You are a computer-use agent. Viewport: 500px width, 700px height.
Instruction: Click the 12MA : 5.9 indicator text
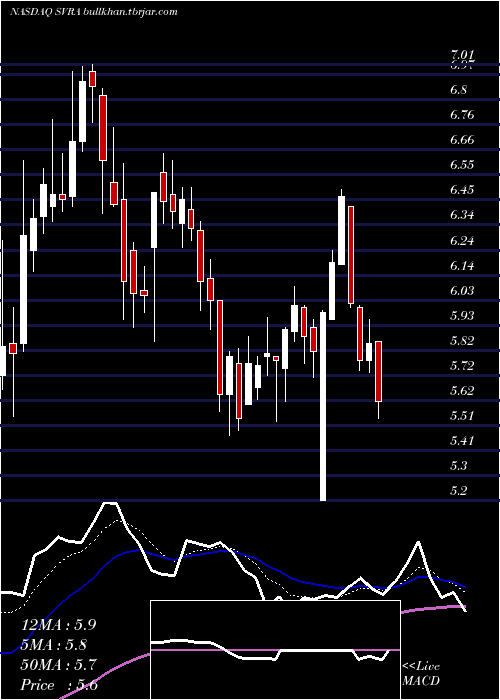coord(58,625)
